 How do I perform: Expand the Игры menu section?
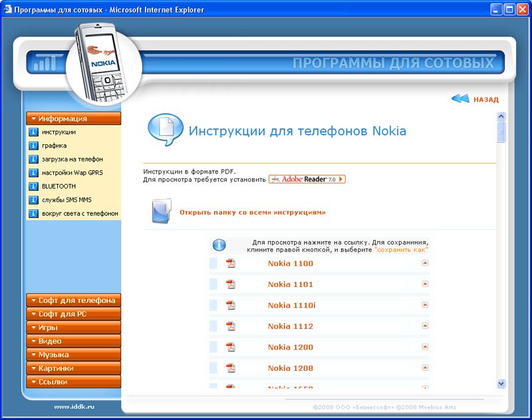(73, 328)
